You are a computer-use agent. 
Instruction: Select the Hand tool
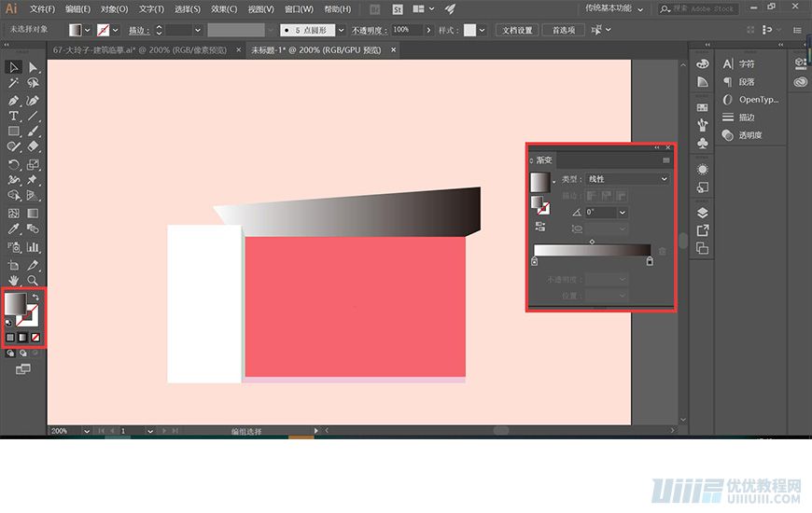[x=13, y=279]
